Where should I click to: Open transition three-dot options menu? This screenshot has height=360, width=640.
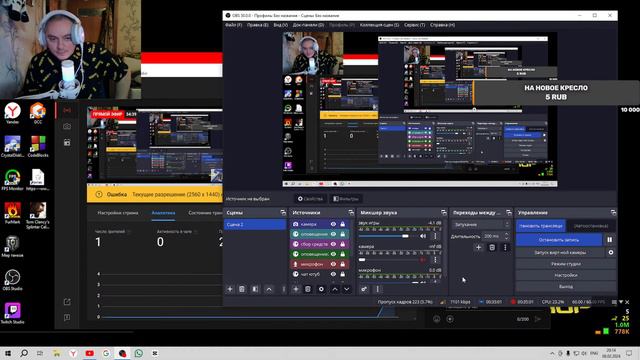505,247
